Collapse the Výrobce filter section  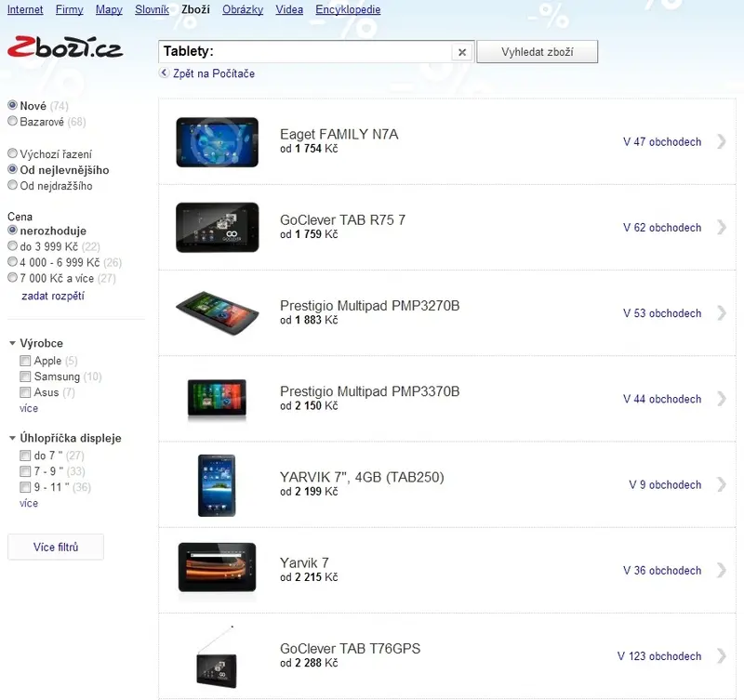click(x=12, y=343)
